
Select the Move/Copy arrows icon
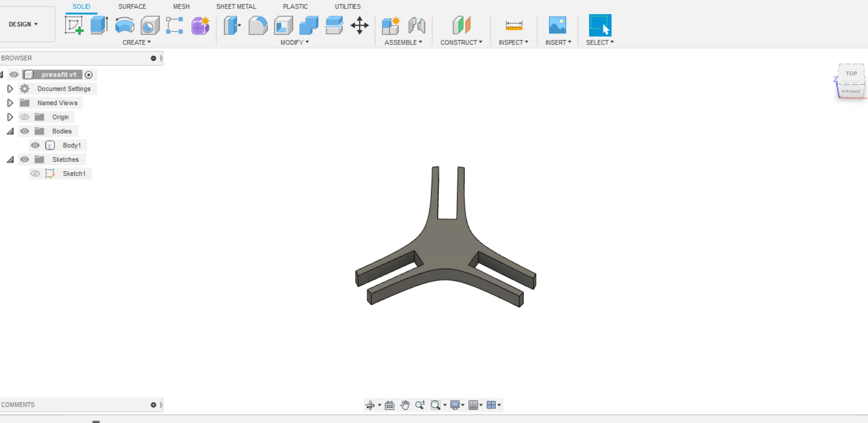click(359, 25)
